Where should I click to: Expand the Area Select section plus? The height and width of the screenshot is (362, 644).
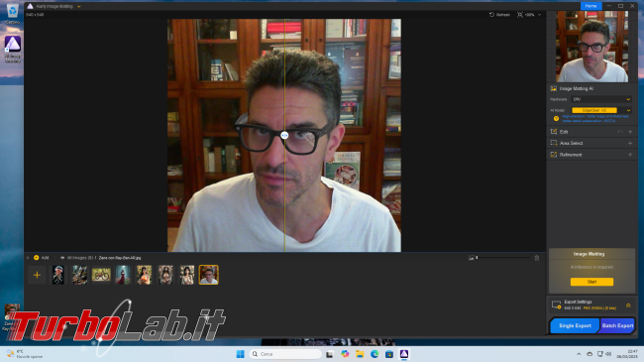point(630,143)
